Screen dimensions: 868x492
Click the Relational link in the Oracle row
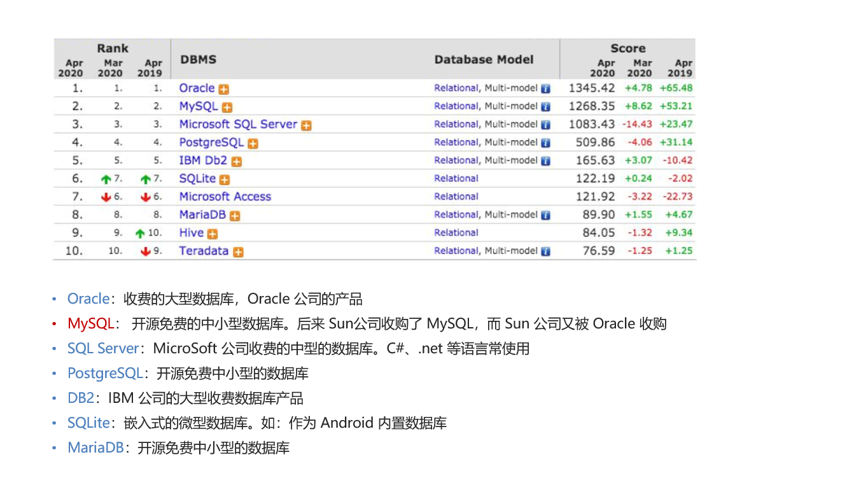pyautogui.click(x=456, y=88)
